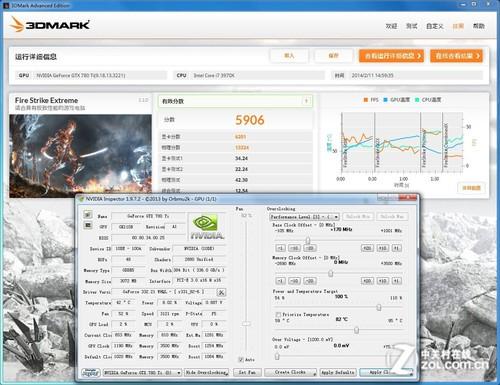Click the 3DMark logo in the header
This screenshot has height=385, width=500.
click(49, 25)
